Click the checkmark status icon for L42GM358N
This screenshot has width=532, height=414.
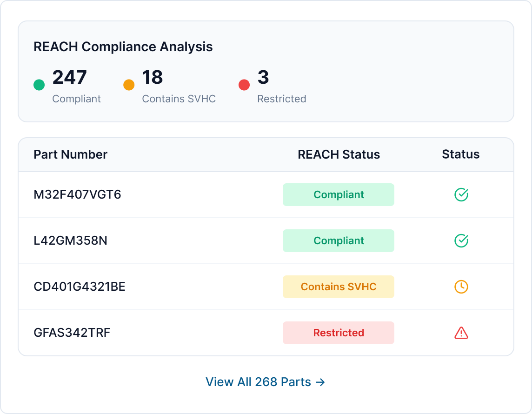point(461,240)
